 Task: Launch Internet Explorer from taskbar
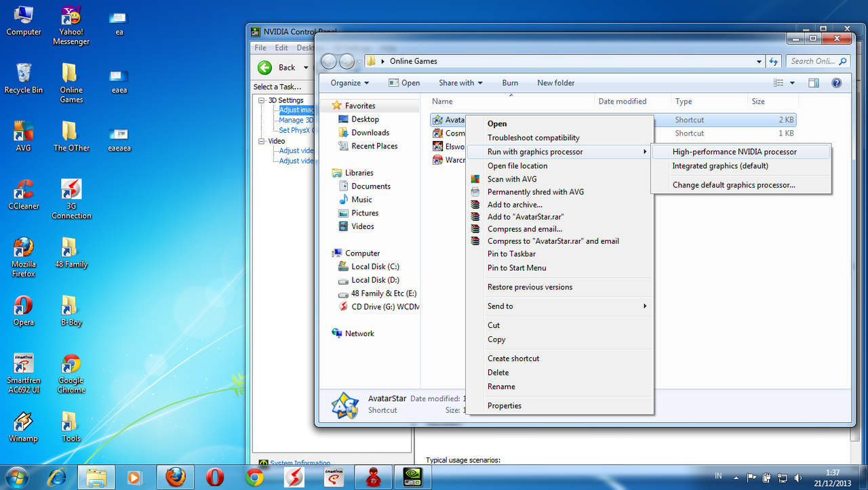coord(57,477)
